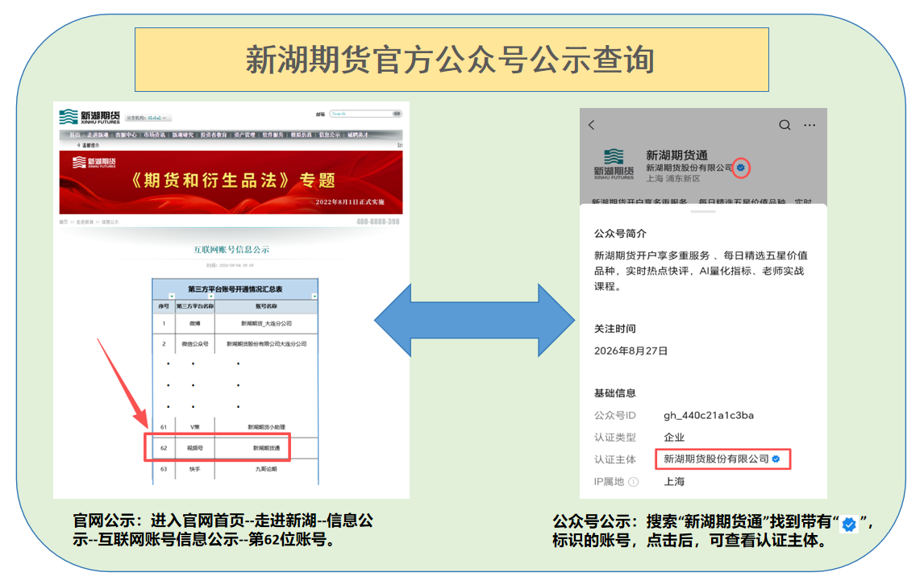Tap the 企业 verification type value
Screen dimensions: 924x585
coord(674,437)
